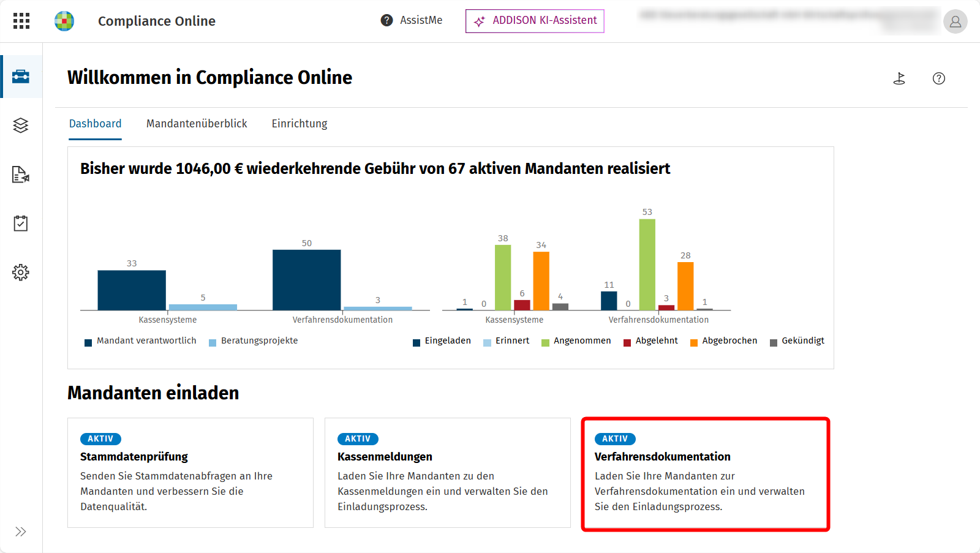Screen dimensions: 980x553
Task: Select the briefcase icon in sidebar
Action: tap(21, 77)
